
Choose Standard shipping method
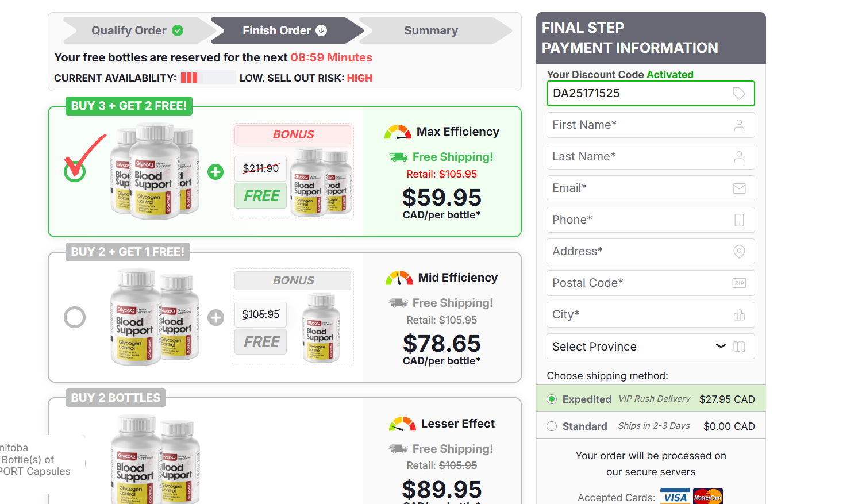tap(552, 426)
